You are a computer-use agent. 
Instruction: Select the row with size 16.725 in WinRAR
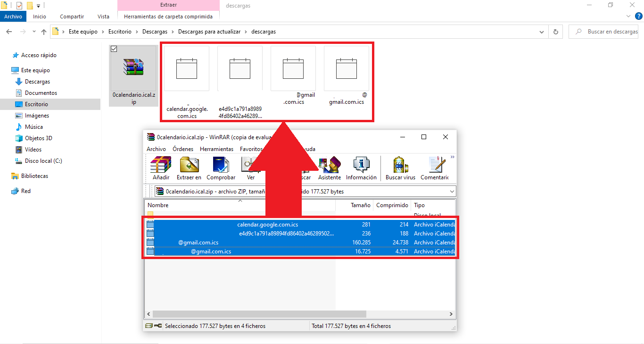tap(300, 252)
